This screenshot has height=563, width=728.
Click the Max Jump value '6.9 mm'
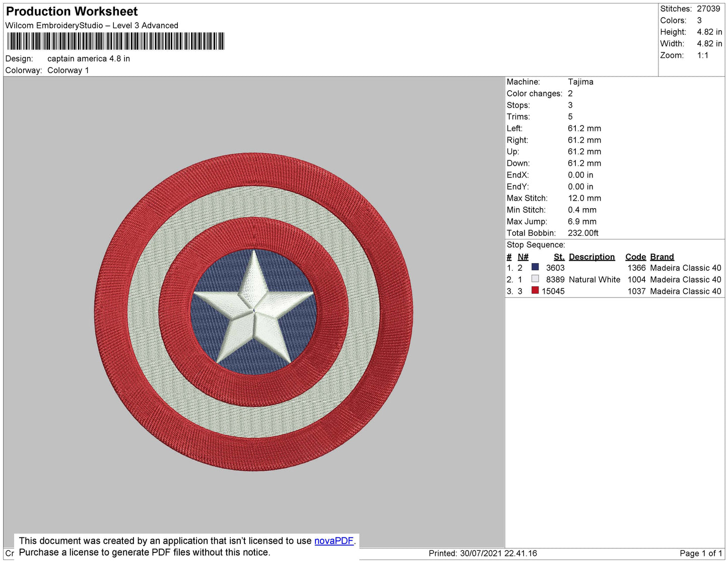tap(582, 221)
